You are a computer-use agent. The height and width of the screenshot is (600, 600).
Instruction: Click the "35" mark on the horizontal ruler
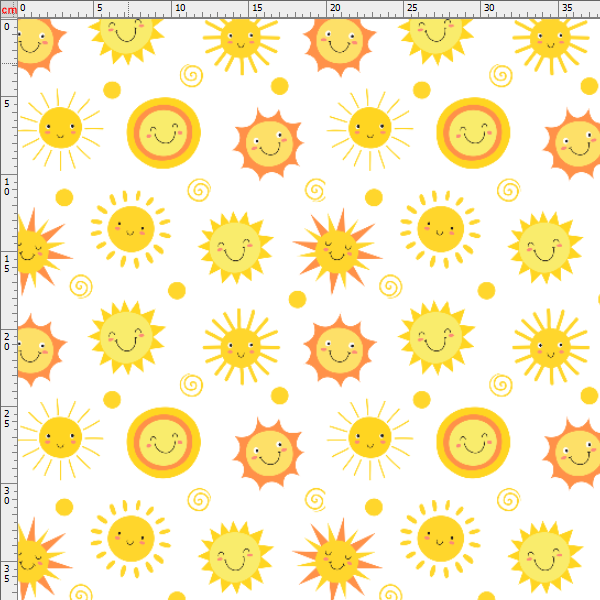coord(567,8)
